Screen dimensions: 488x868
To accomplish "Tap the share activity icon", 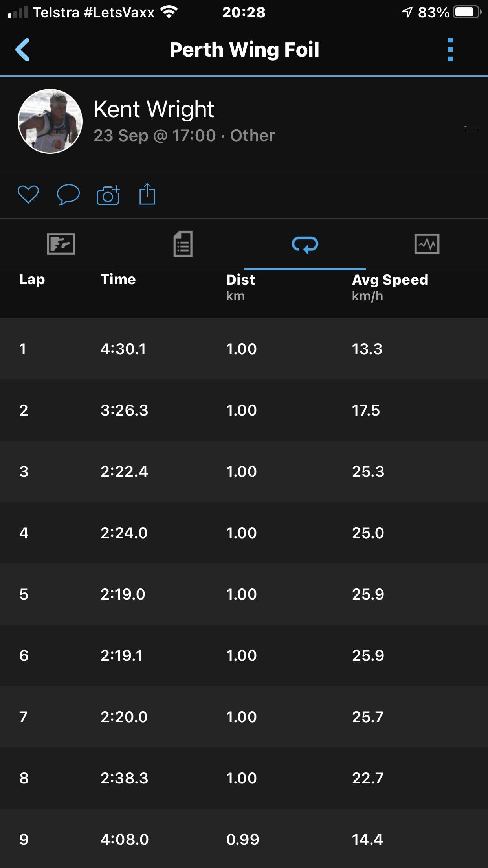I will coord(147,194).
